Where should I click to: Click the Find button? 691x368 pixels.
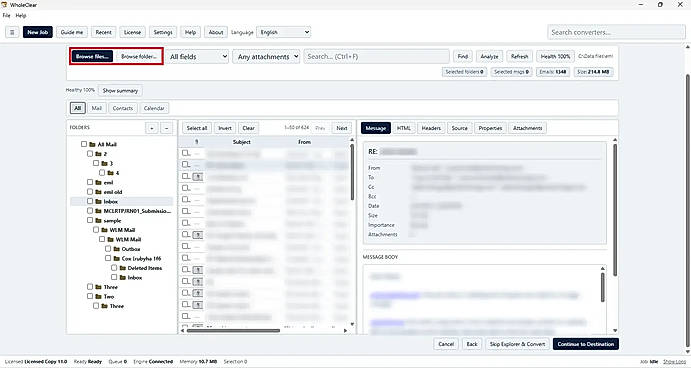click(463, 56)
